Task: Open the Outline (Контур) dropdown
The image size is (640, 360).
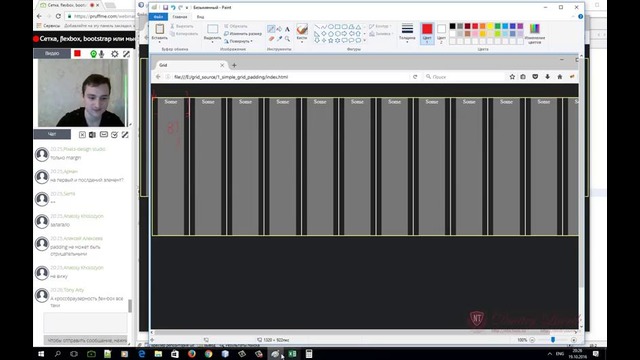Action: [380, 26]
